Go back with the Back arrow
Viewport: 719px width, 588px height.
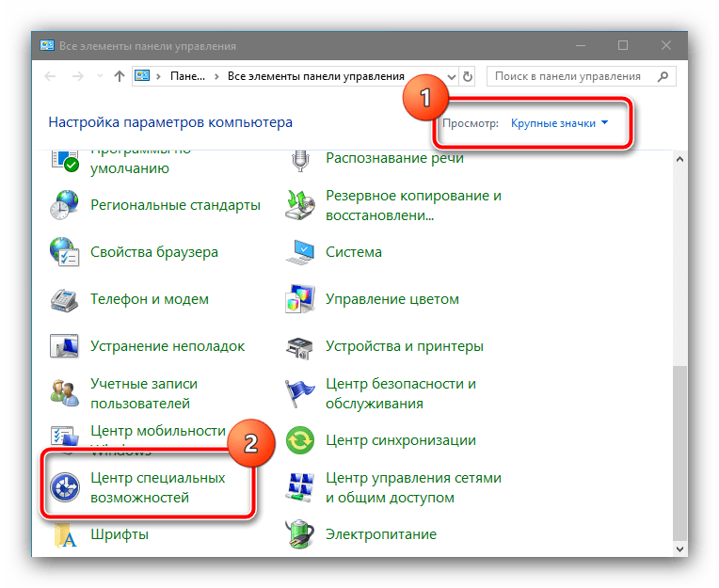(x=50, y=76)
